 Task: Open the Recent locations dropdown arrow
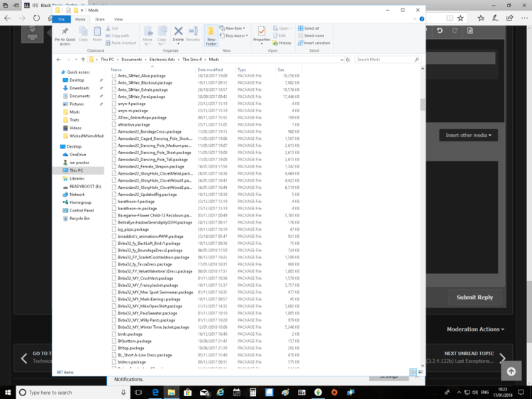click(76, 60)
